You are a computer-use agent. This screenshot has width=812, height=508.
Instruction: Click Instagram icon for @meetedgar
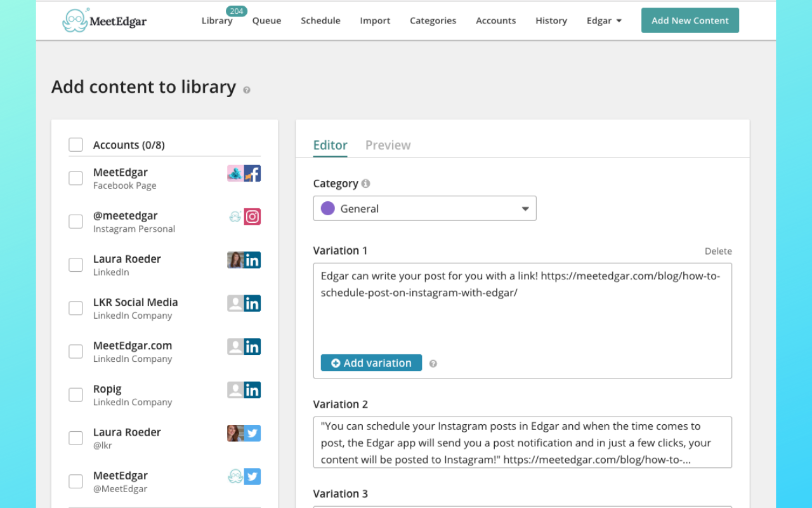pyautogui.click(x=252, y=217)
